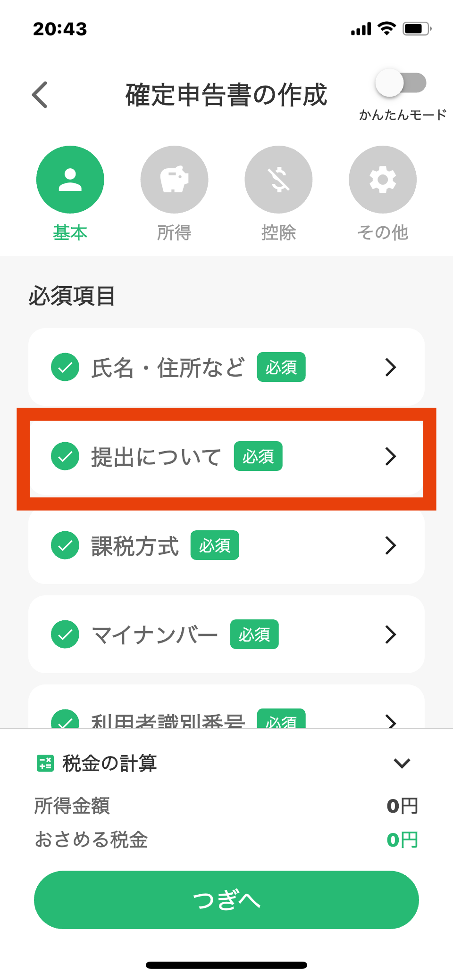Open the 氏名・住所など row
The height and width of the screenshot is (980, 453).
coord(226,367)
